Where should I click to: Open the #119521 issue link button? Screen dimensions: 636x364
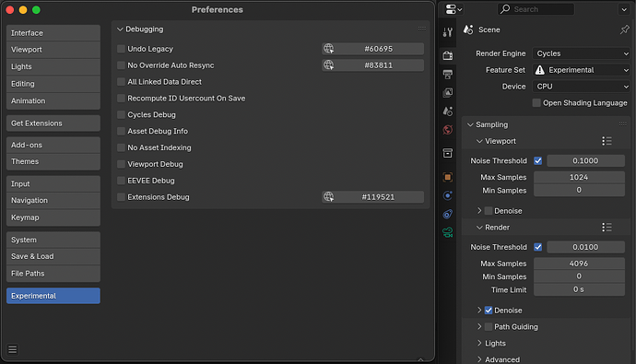[372, 197]
